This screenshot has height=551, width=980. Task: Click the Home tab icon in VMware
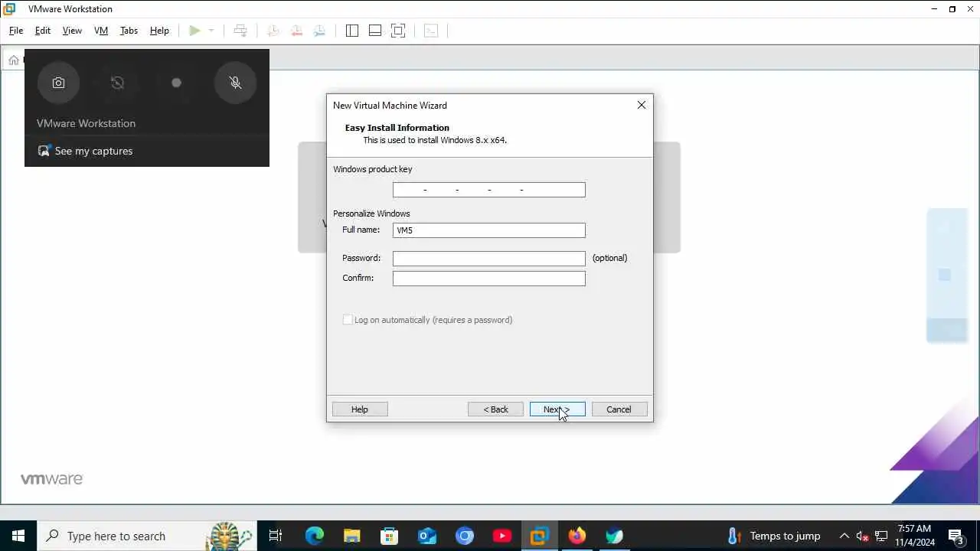tap(14, 60)
